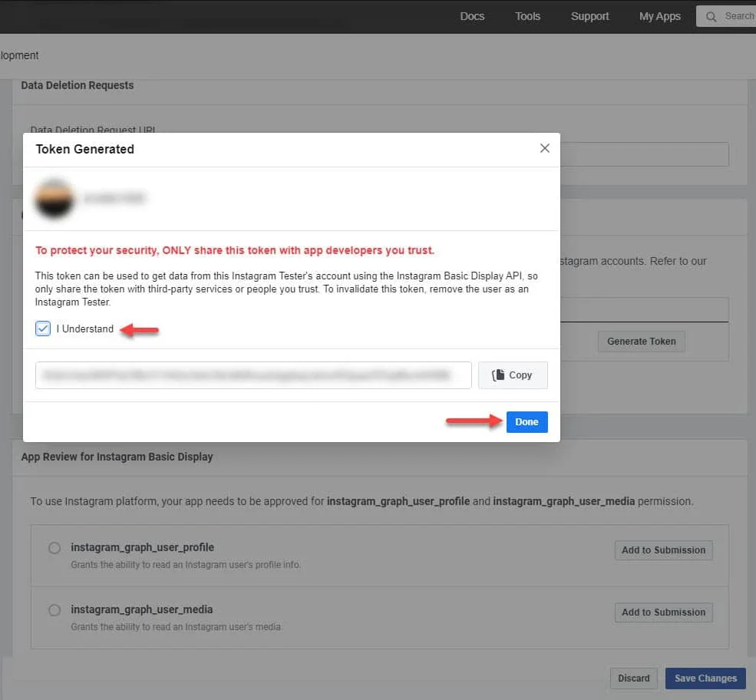Viewport: 756px width, 700px height.
Task: Click the Search box in header
Action: (x=726, y=16)
